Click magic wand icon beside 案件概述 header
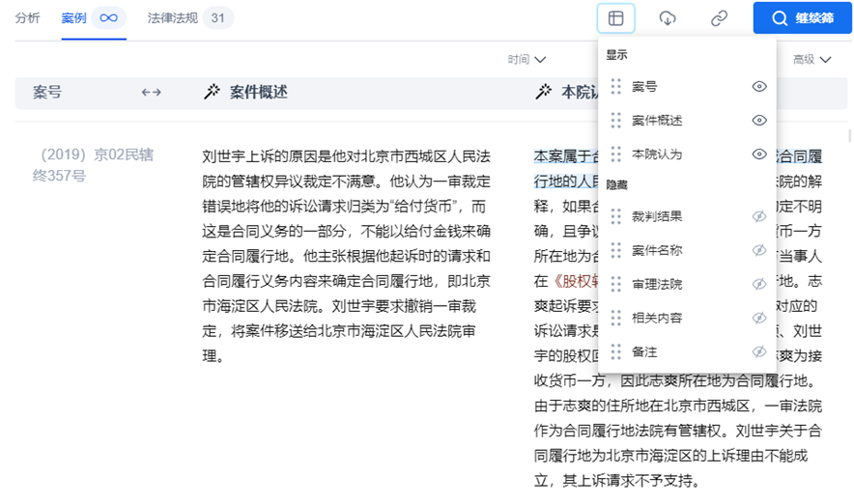This screenshot has height=504, width=854. [x=212, y=93]
